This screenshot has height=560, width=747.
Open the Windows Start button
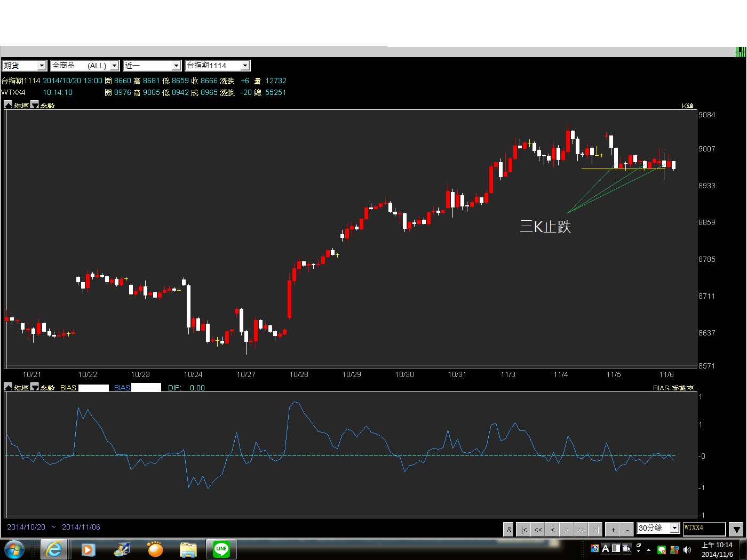14,549
